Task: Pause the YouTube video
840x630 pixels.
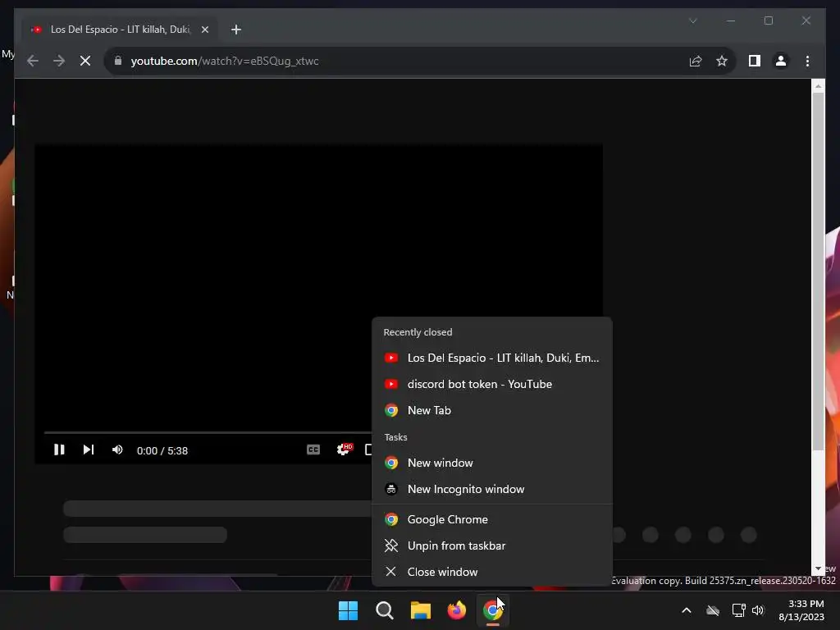Action: (59, 450)
